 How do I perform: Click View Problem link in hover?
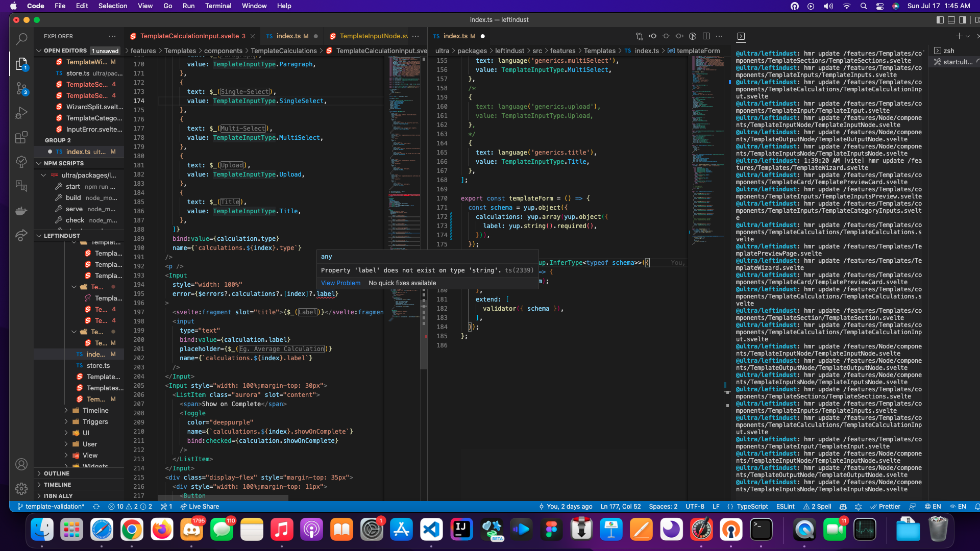340,283
